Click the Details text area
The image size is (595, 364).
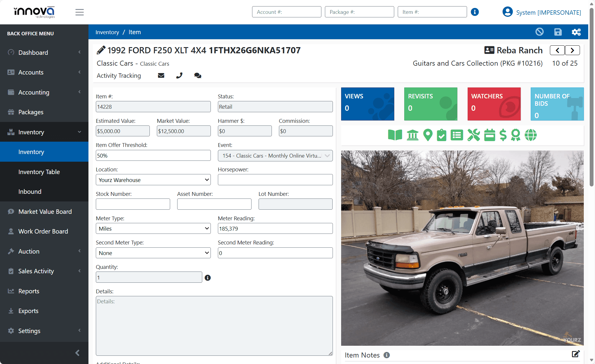214,326
